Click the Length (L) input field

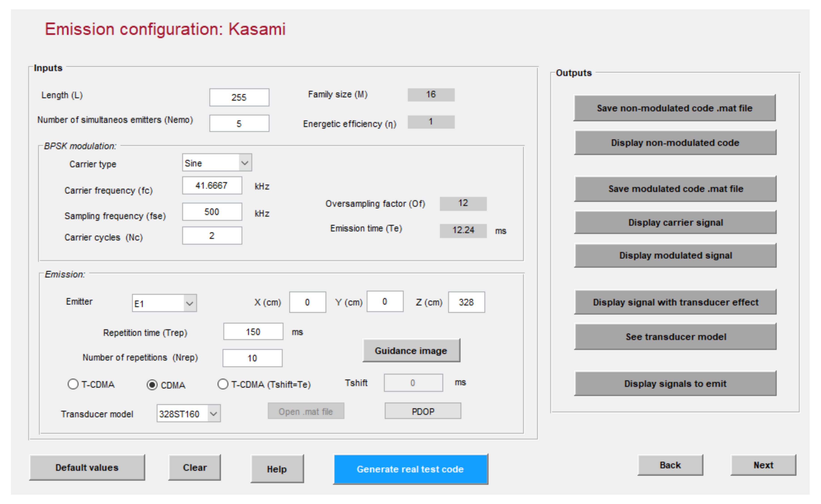pyautogui.click(x=239, y=97)
